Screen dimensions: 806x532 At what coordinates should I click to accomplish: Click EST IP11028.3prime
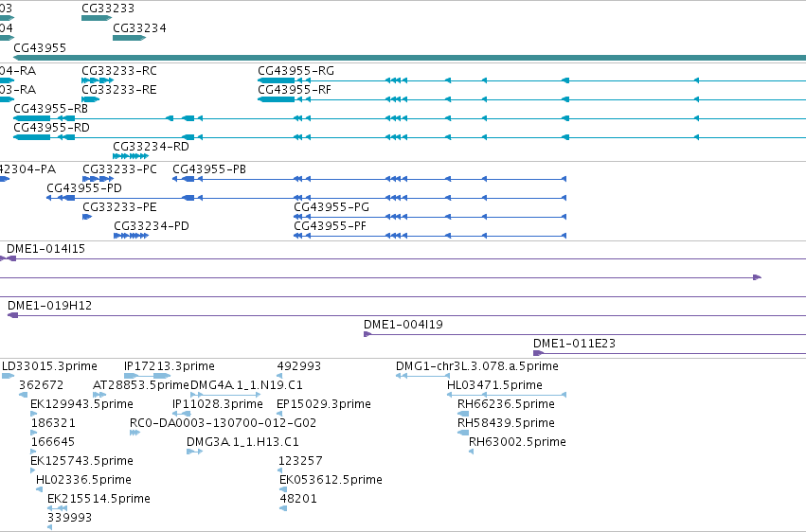pos(218,404)
